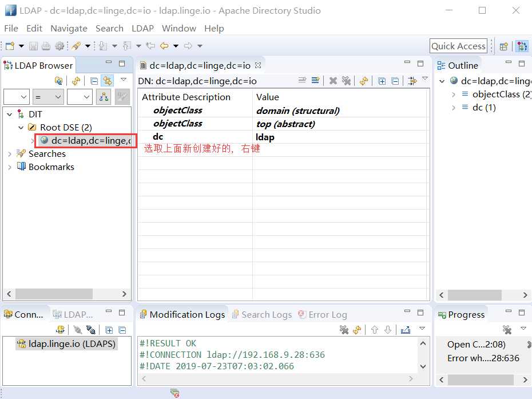
Task: Expand dc (1) in Outline
Action: pos(454,108)
